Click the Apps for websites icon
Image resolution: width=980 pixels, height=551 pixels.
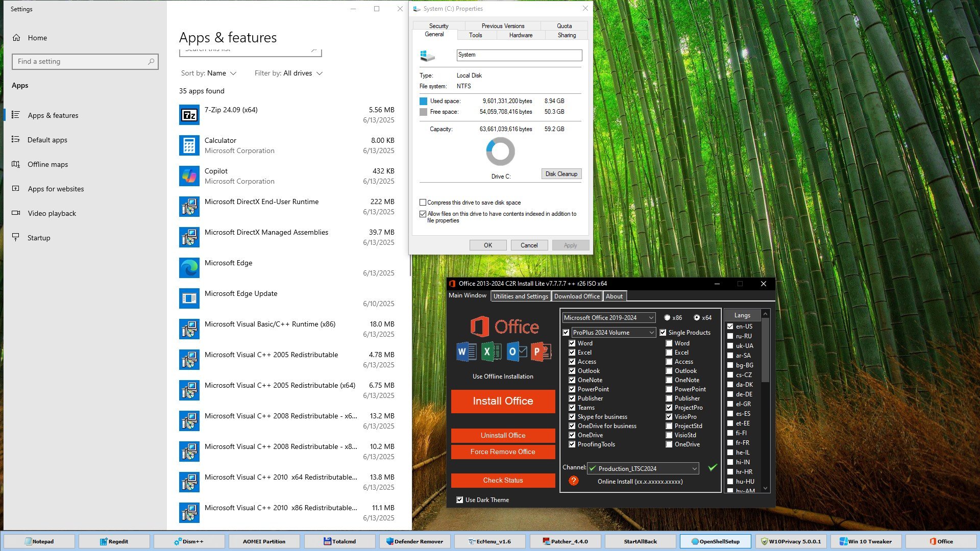(16, 188)
